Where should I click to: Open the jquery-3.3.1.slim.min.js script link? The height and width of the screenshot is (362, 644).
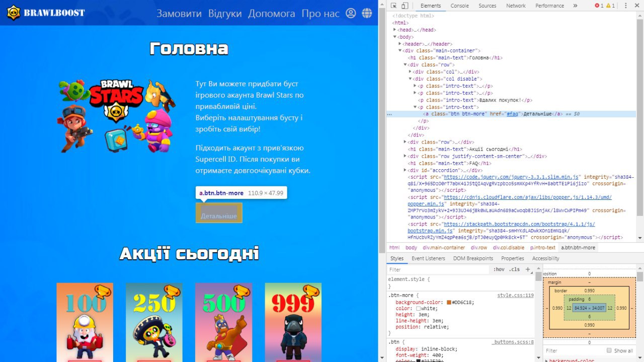click(512, 177)
